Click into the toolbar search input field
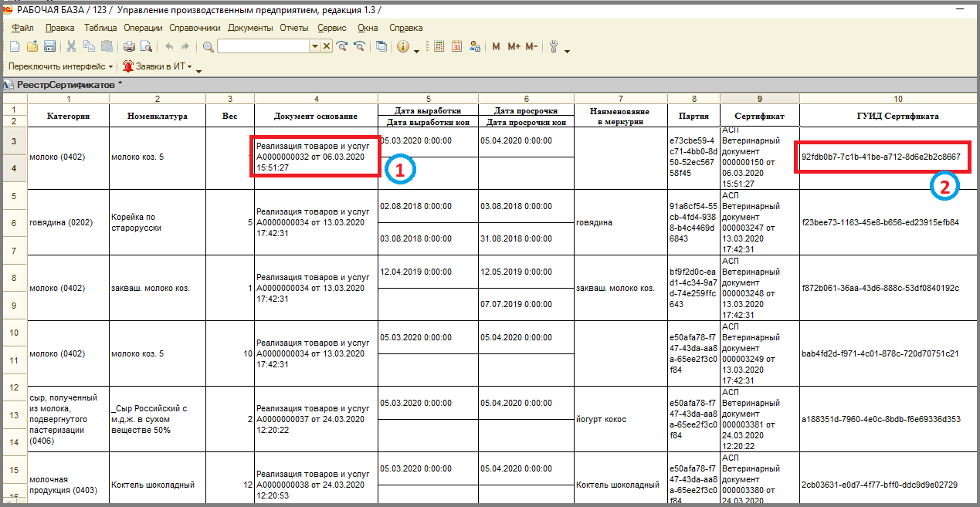 point(263,46)
